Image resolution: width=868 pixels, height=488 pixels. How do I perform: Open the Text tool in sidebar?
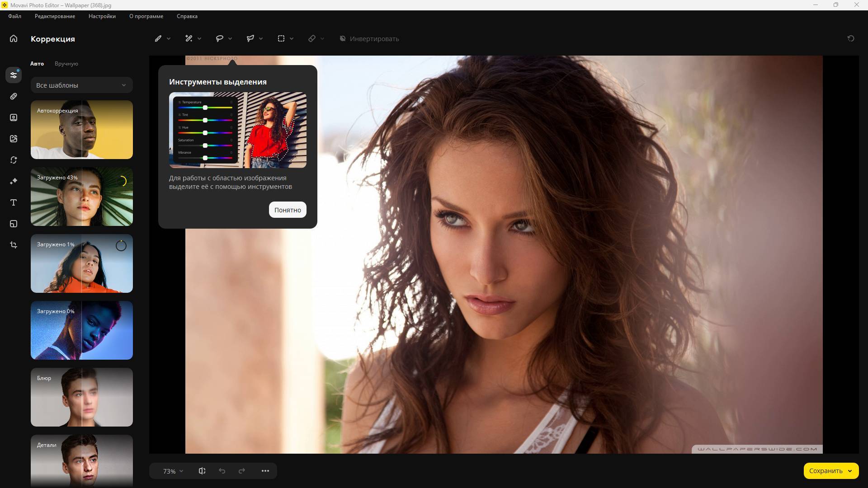coord(14,202)
